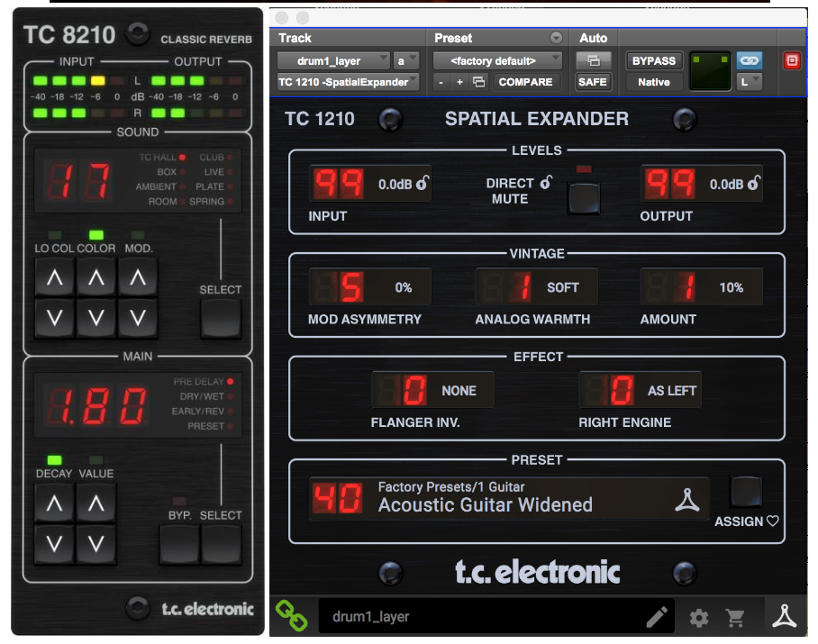Toggle the DIRECT MUTE button

coord(585,197)
